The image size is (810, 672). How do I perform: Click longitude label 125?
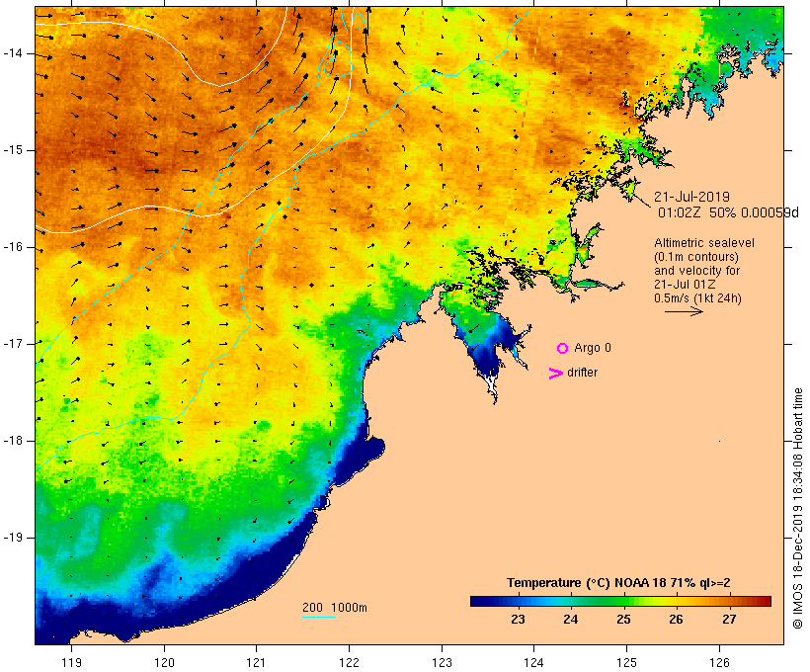[626, 662]
